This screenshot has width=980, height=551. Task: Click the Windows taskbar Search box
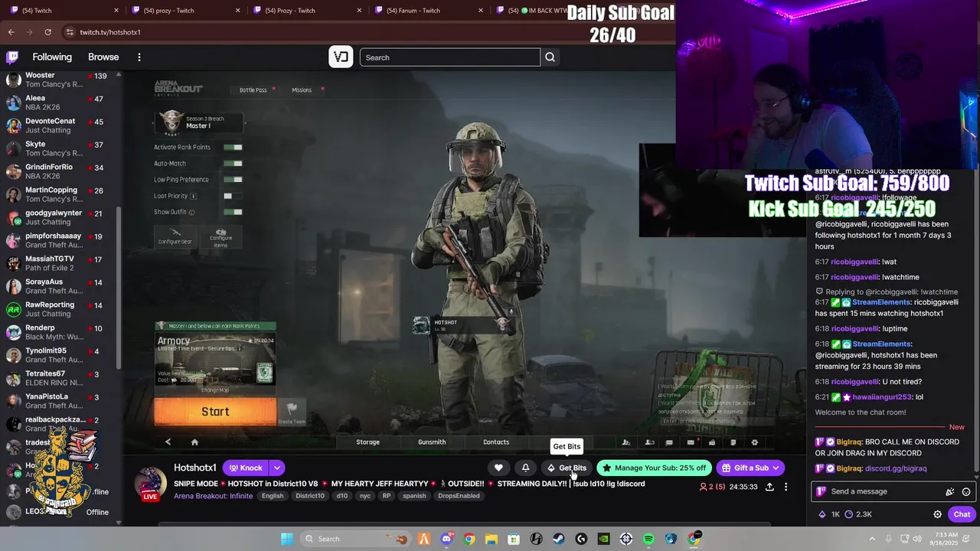pyautogui.click(x=356, y=539)
